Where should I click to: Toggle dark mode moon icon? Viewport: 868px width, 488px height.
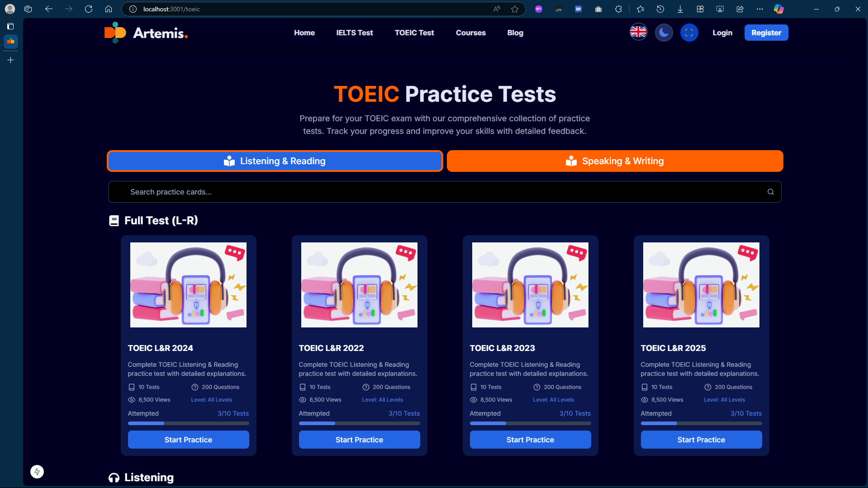pos(664,33)
